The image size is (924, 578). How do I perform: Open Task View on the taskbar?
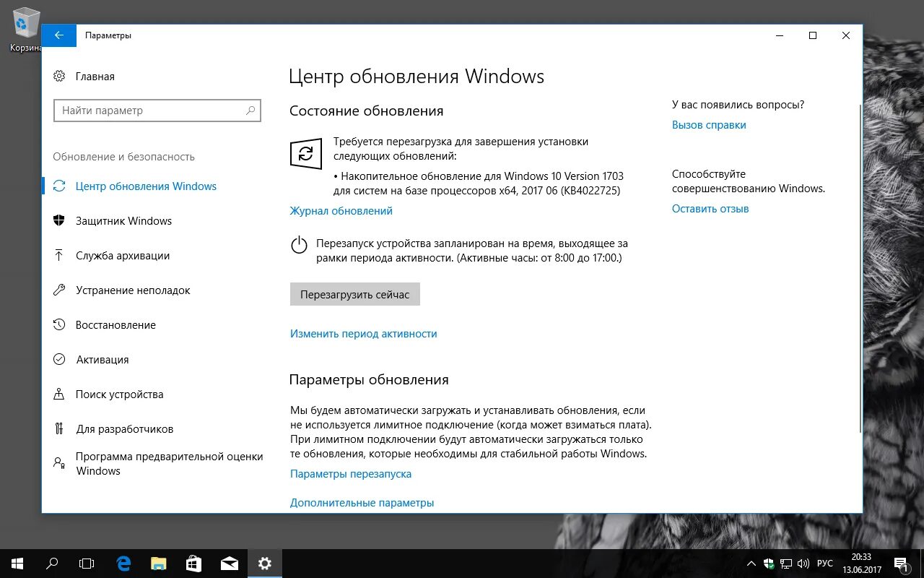(x=87, y=564)
